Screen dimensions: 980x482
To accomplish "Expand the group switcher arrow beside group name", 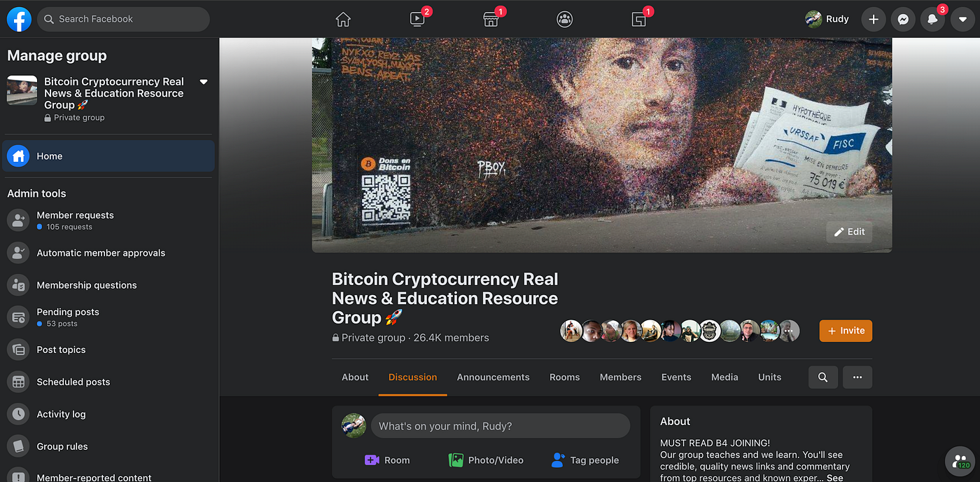I will (x=204, y=82).
